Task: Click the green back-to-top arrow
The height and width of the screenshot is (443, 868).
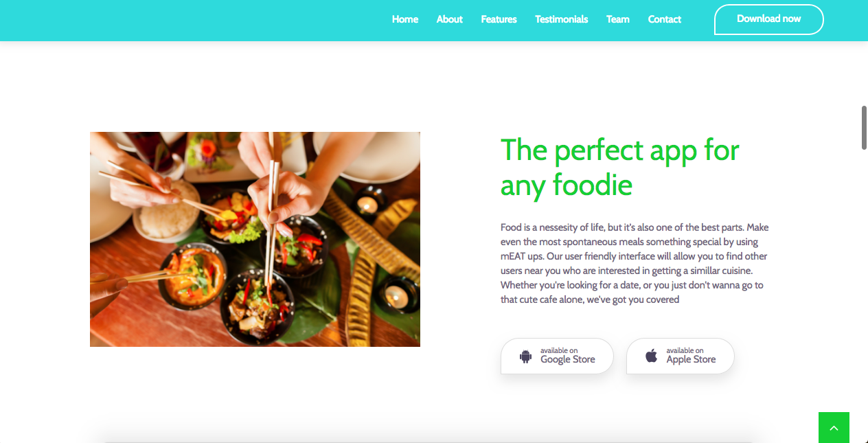Action: 834,427
